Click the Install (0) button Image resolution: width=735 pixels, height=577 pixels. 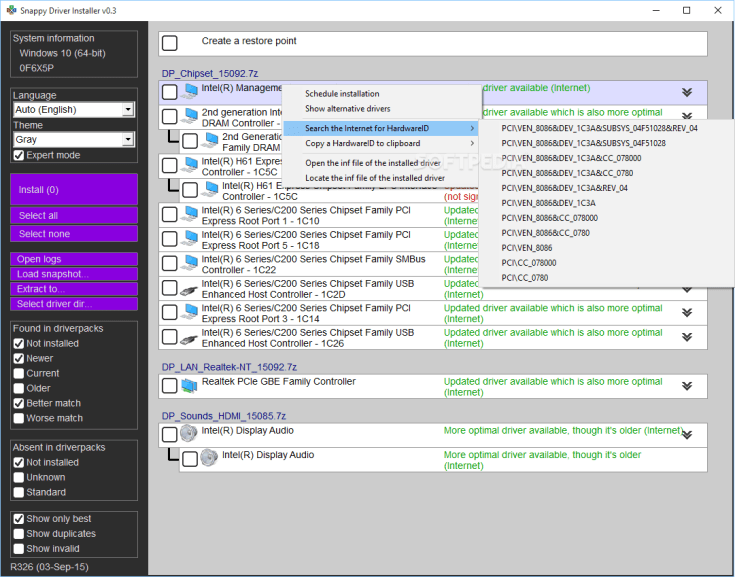tap(74, 189)
